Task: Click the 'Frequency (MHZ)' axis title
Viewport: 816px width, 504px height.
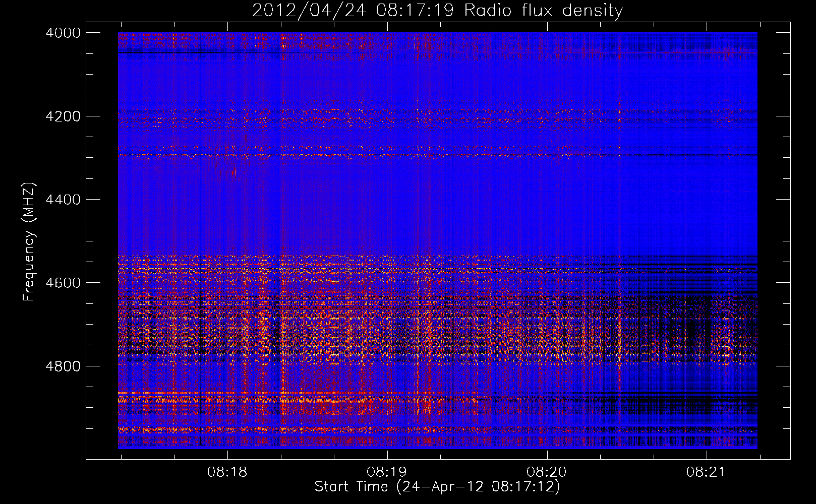Action: coord(29,242)
